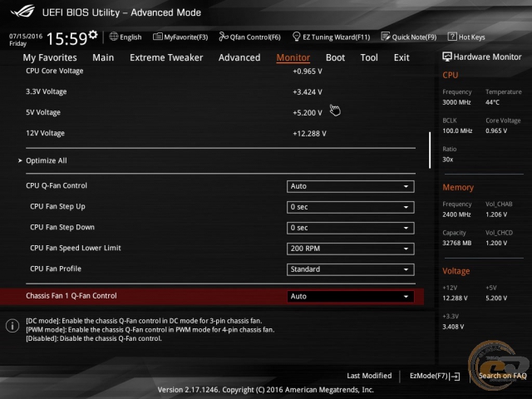The width and height of the screenshot is (532, 399).
Task: Click the ROG logo icon
Action: 22,12
